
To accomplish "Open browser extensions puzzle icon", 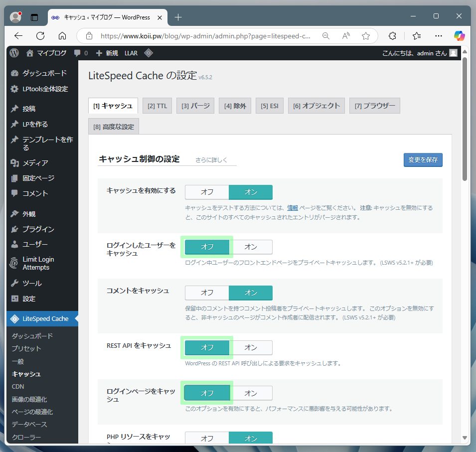I will pos(392,36).
